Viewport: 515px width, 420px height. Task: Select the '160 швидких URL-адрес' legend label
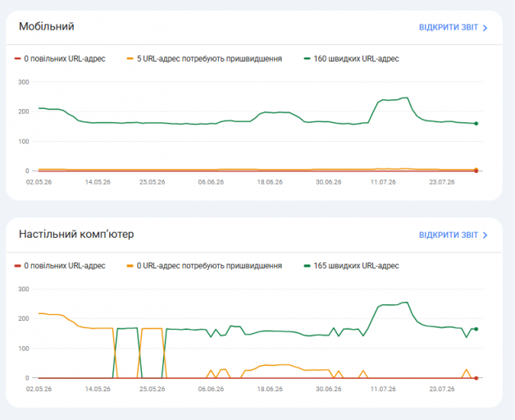356,59
